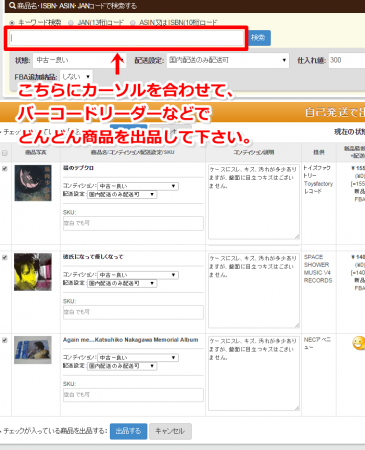Focus the keyword search input field
365x450 pixels.
click(127, 38)
